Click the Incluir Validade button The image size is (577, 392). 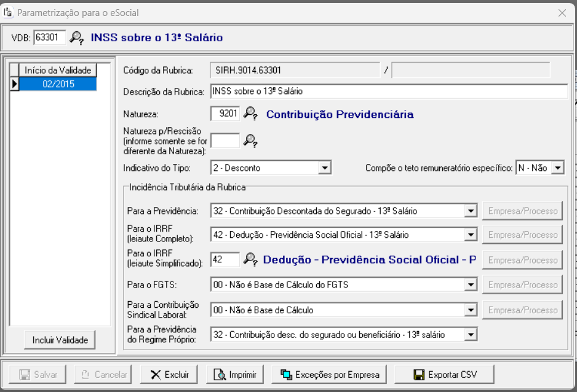[60, 339]
